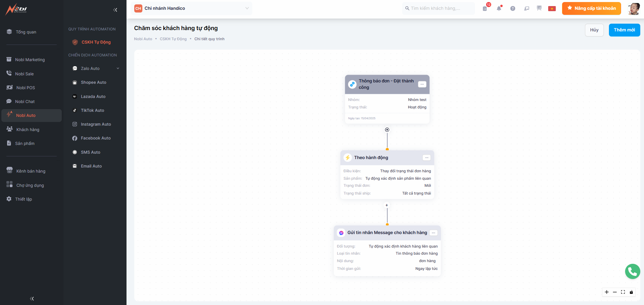Image resolution: width=644 pixels, height=305 pixels.
Task: Expand the Zalo Auto submenu
Action: click(118, 69)
